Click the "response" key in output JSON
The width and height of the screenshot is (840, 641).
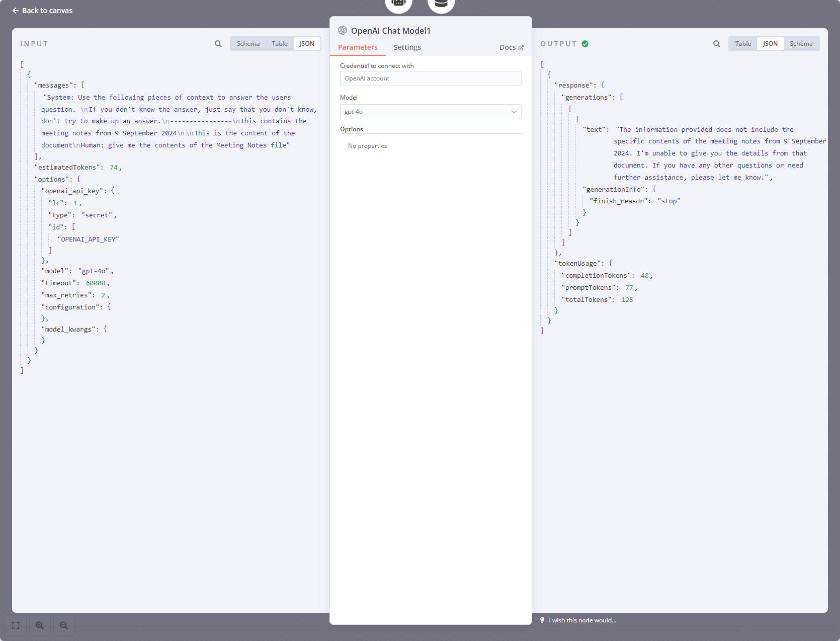pyautogui.click(x=575, y=86)
